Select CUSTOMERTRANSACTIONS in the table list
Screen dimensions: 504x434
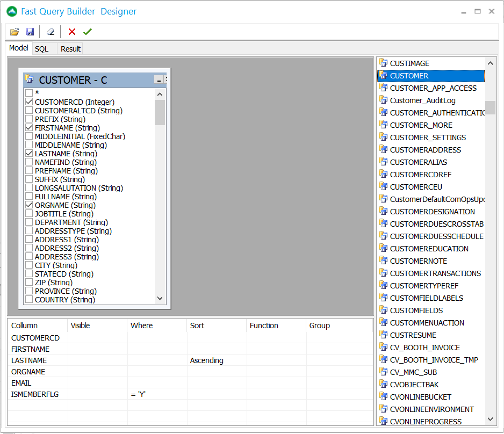pyautogui.click(x=431, y=273)
